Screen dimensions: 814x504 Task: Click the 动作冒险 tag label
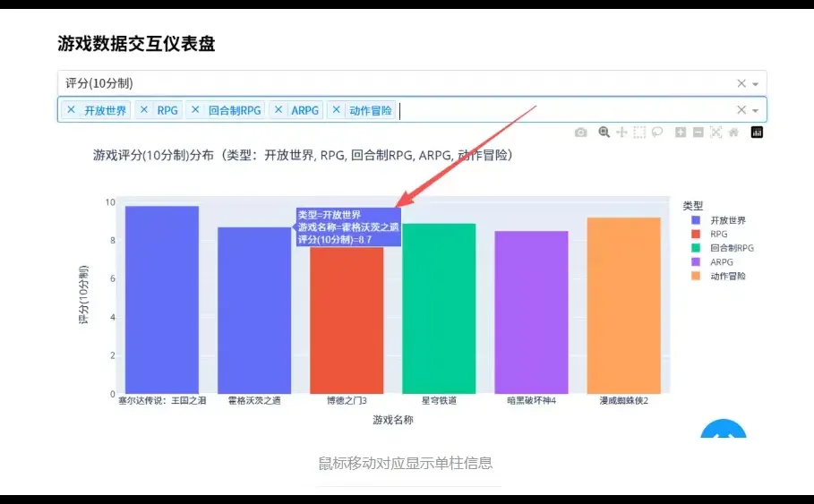[371, 111]
